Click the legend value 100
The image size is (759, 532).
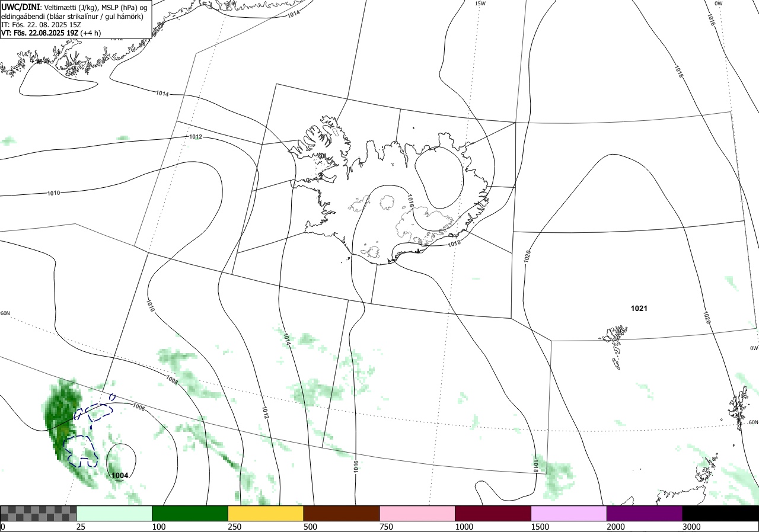pyautogui.click(x=159, y=527)
